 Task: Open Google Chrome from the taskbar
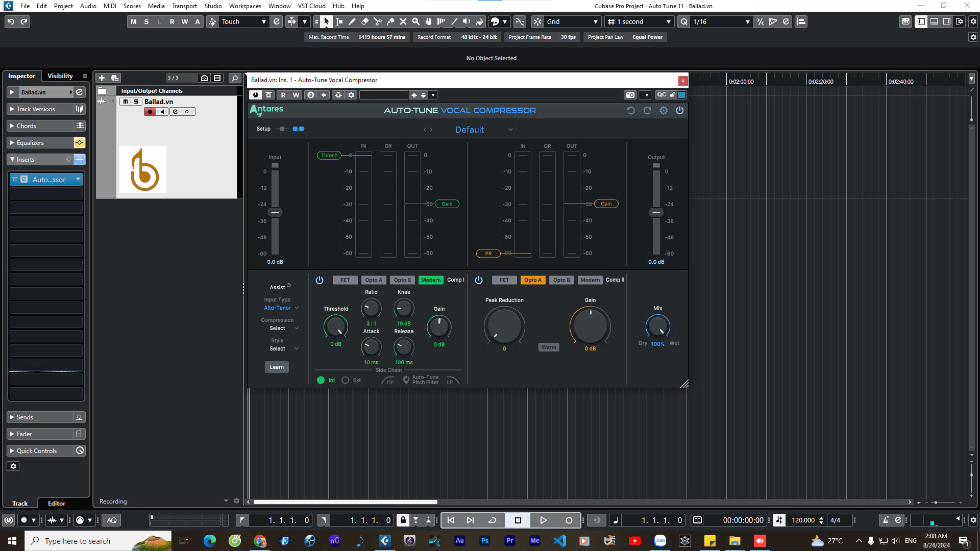pyautogui.click(x=260, y=541)
